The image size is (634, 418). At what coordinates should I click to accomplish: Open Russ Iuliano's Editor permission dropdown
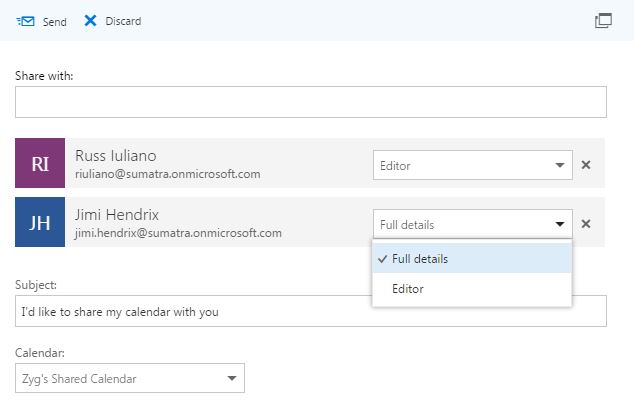click(472, 165)
